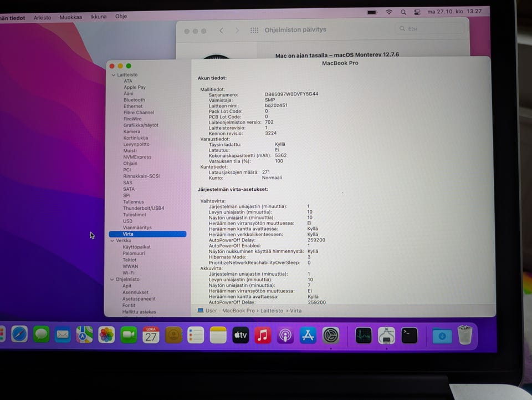The image size is (532, 400).
Task: Select Muisti in the sidebar
Action: pyautogui.click(x=130, y=151)
